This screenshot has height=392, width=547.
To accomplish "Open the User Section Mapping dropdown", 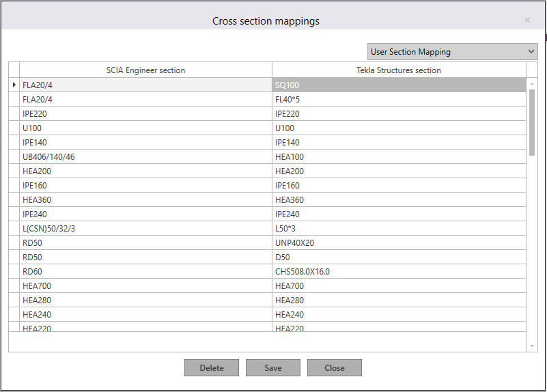I will [x=452, y=52].
